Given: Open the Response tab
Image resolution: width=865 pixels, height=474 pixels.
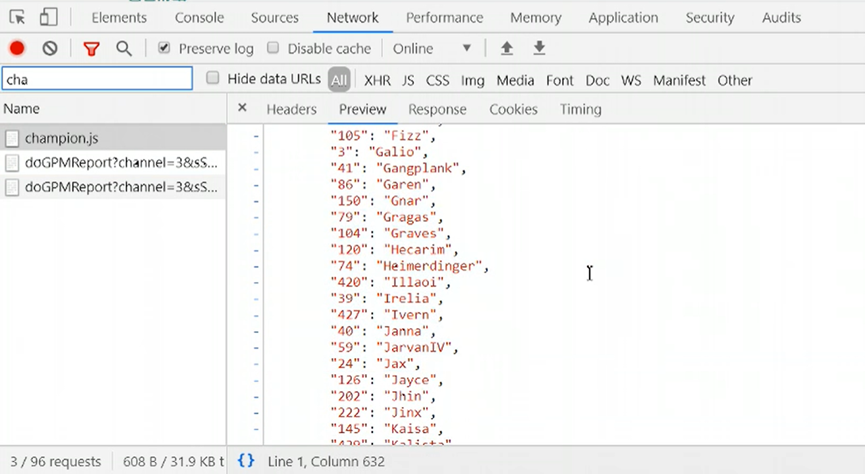Looking at the screenshot, I should coord(437,109).
